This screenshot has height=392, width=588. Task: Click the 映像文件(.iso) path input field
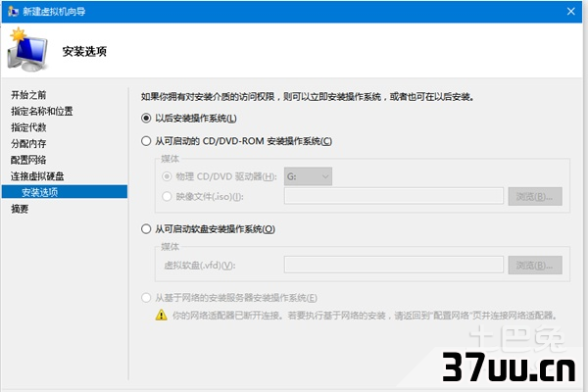point(393,196)
